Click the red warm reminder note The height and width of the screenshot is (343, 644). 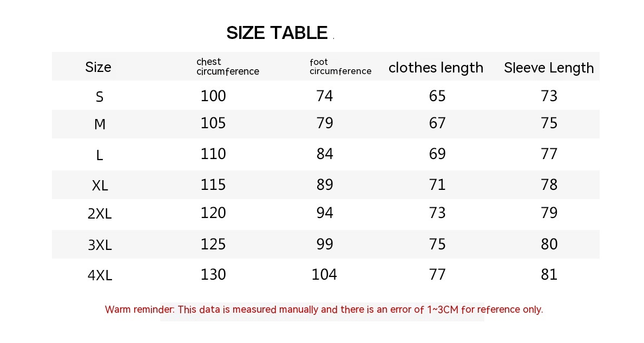click(324, 309)
